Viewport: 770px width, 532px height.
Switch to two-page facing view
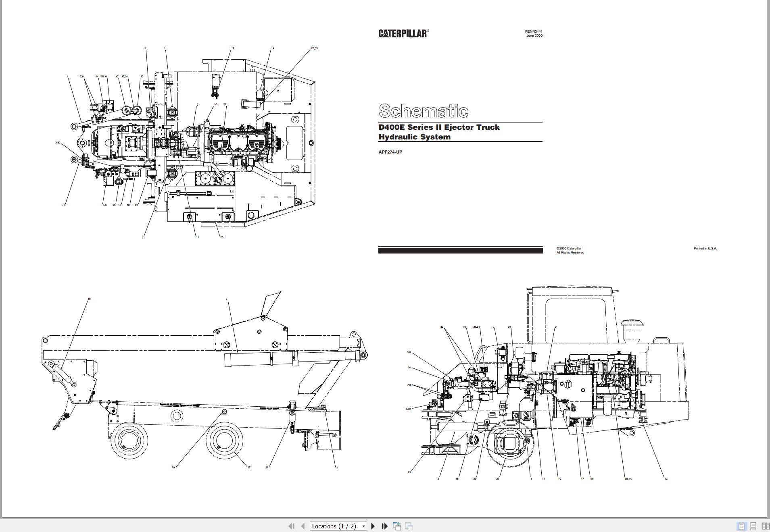click(x=765, y=526)
